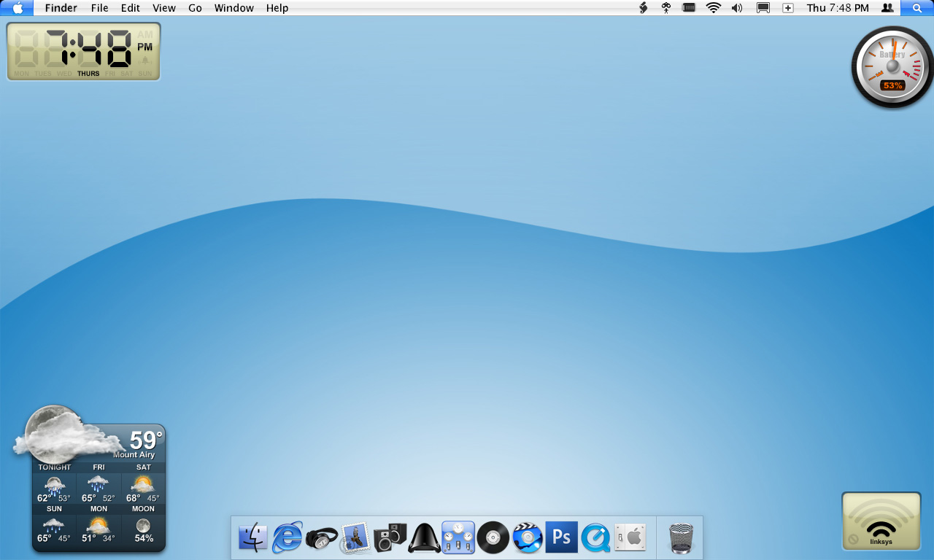The image size is (934, 560).
Task: Select the SAT forecast cell
Action: pos(143,483)
